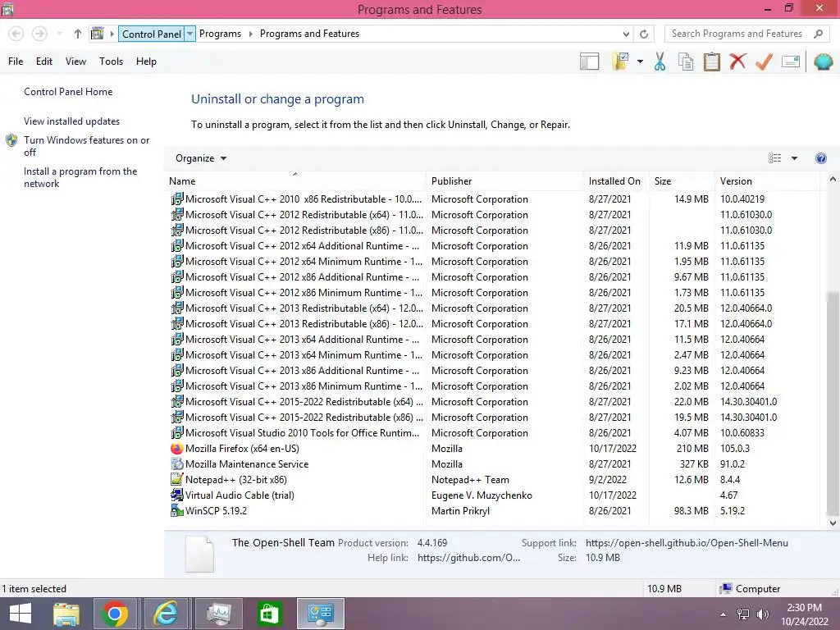Open the File menu
The height and width of the screenshot is (630, 840).
16,62
